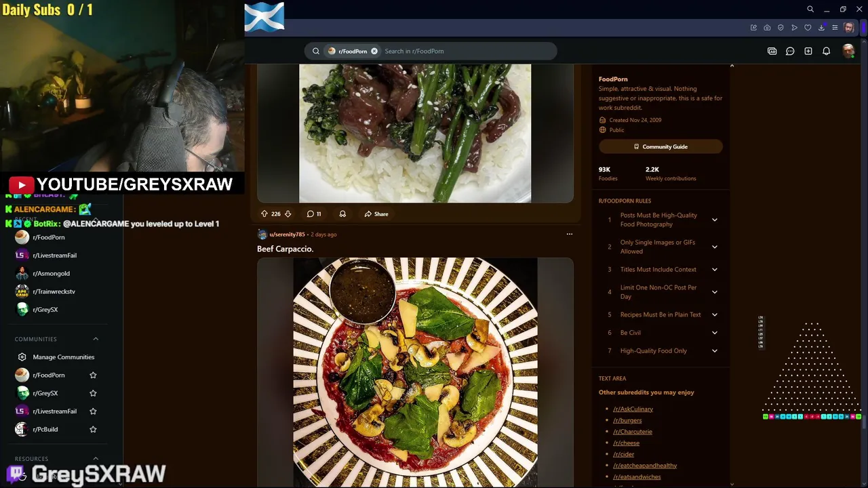868x488 pixels.
Task: Open Reddit notifications bell
Action: [x=826, y=51]
